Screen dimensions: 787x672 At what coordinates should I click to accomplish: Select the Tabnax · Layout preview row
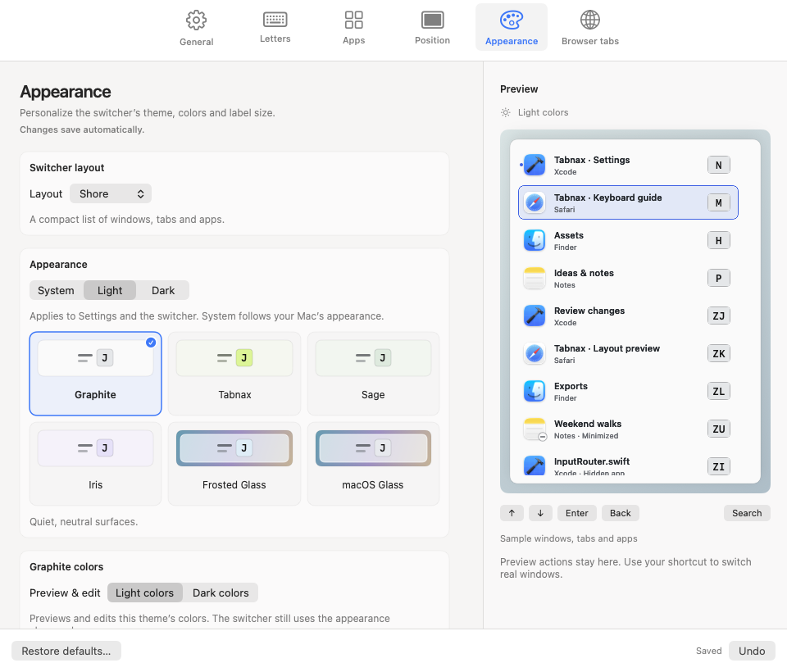629,353
